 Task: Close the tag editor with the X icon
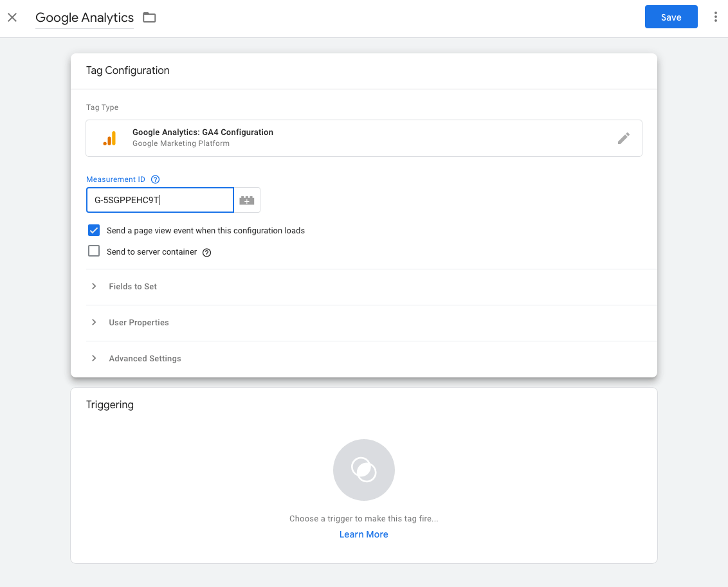(x=12, y=17)
